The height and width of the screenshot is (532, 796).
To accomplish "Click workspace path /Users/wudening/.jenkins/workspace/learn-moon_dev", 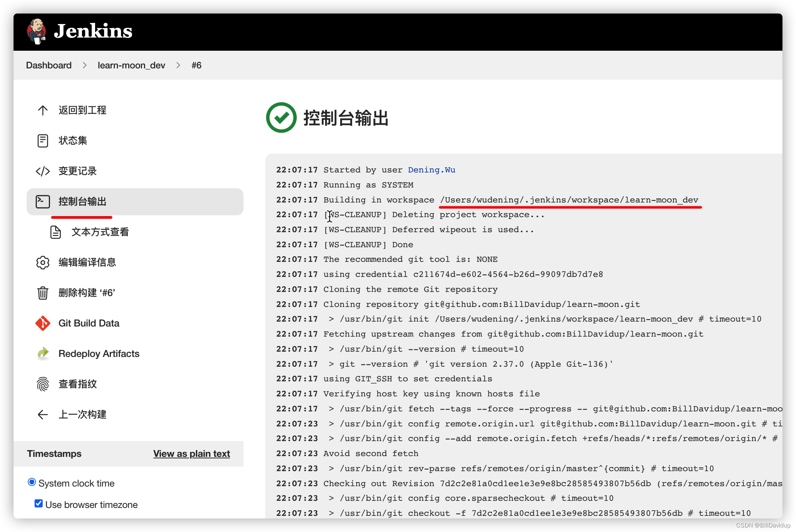I will coord(569,200).
